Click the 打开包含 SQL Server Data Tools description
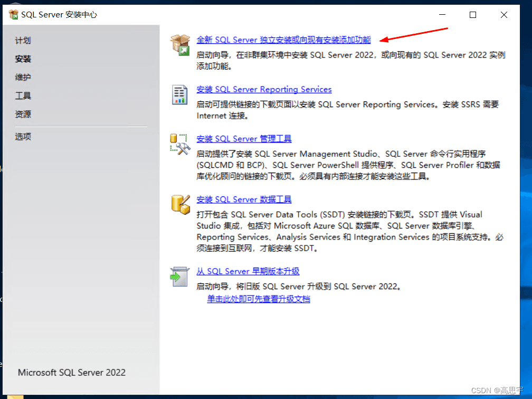This screenshot has width=532, height=399. [350, 231]
